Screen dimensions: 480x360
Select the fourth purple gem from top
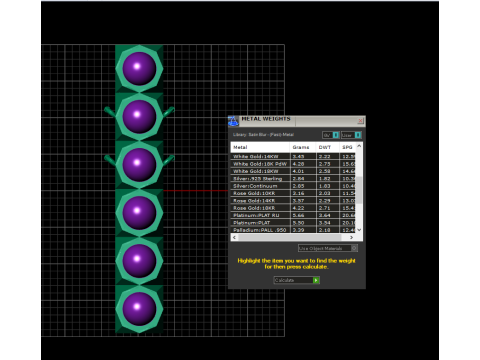[139, 212]
